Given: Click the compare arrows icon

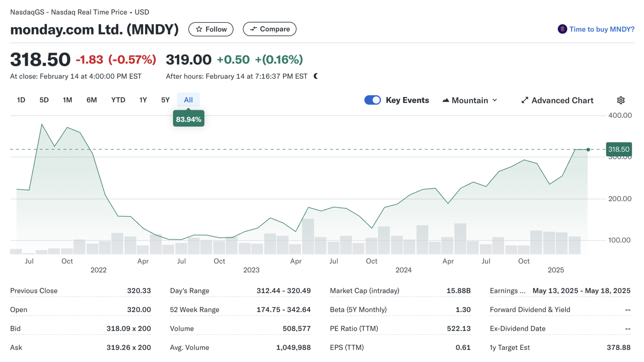Looking at the screenshot, I should tap(253, 29).
